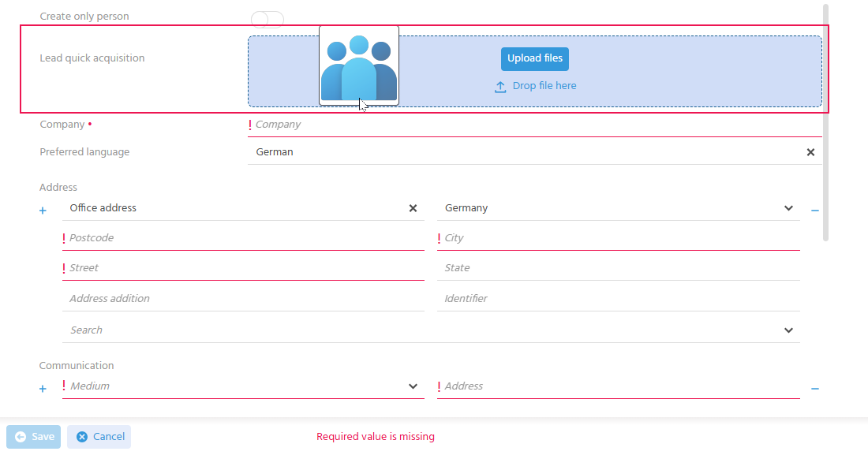Clear the German preferred language value
This screenshot has width=868, height=455.
[810, 152]
